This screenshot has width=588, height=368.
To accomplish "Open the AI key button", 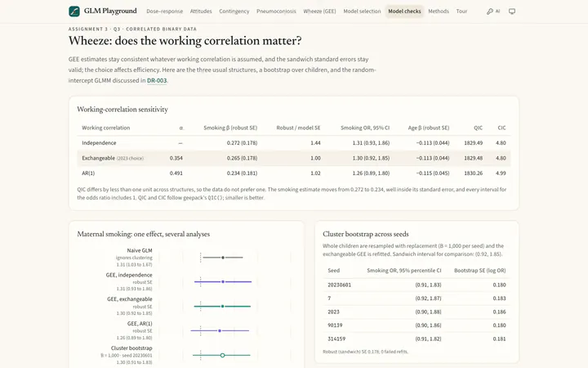I will pyautogui.click(x=493, y=11).
